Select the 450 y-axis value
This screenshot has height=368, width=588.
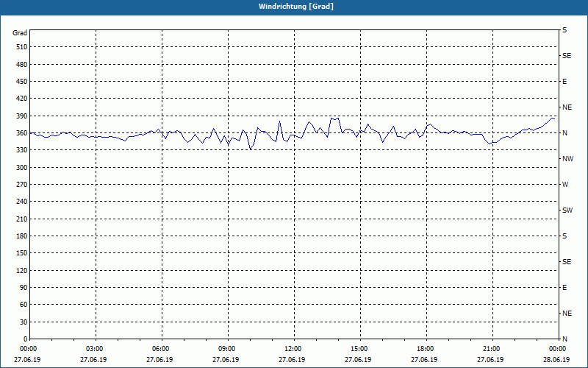pyautogui.click(x=22, y=82)
